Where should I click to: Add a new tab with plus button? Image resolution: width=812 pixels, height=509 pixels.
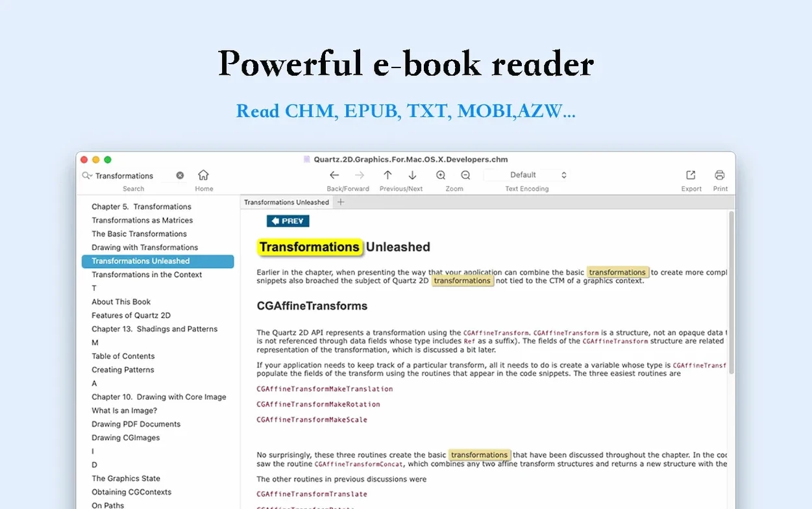341,202
